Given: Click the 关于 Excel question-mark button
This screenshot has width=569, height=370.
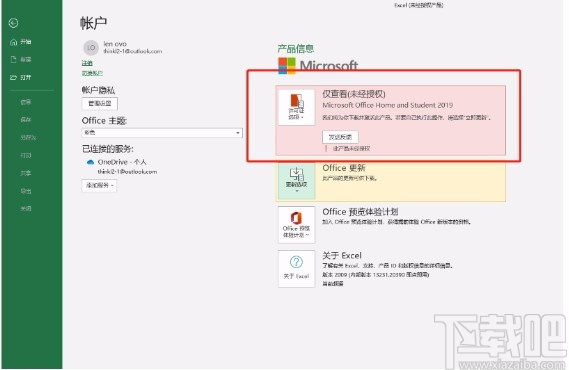Looking at the screenshot, I should (296, 269).
